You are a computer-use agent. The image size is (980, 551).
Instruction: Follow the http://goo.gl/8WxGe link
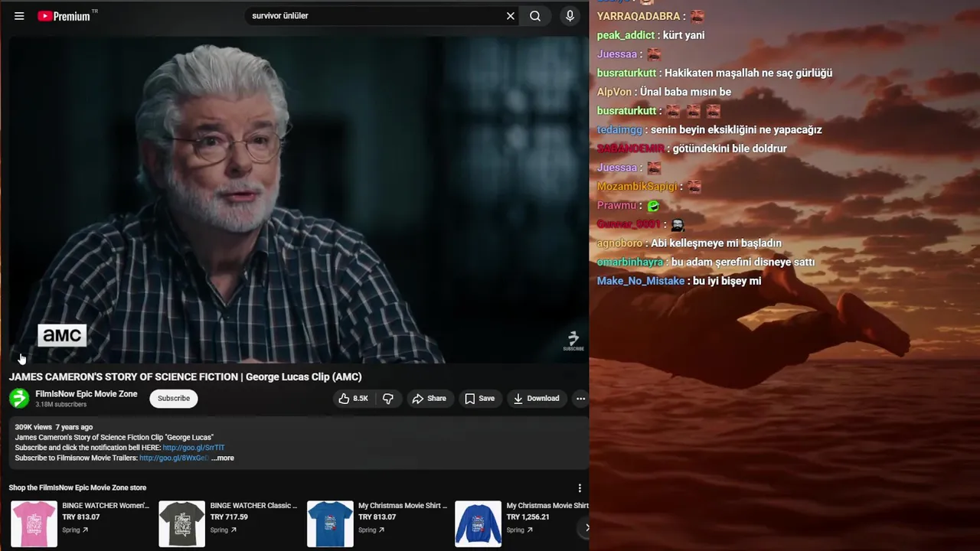174,458
